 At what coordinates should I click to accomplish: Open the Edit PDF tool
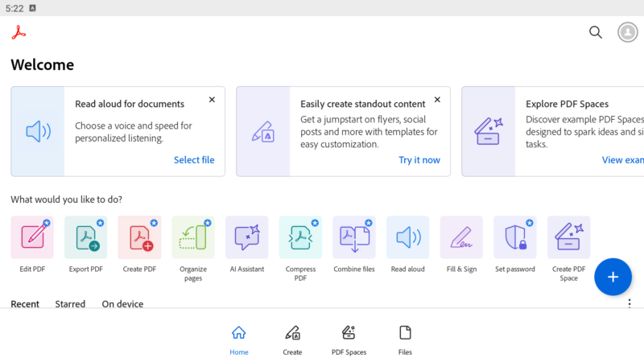coord(32,237)
